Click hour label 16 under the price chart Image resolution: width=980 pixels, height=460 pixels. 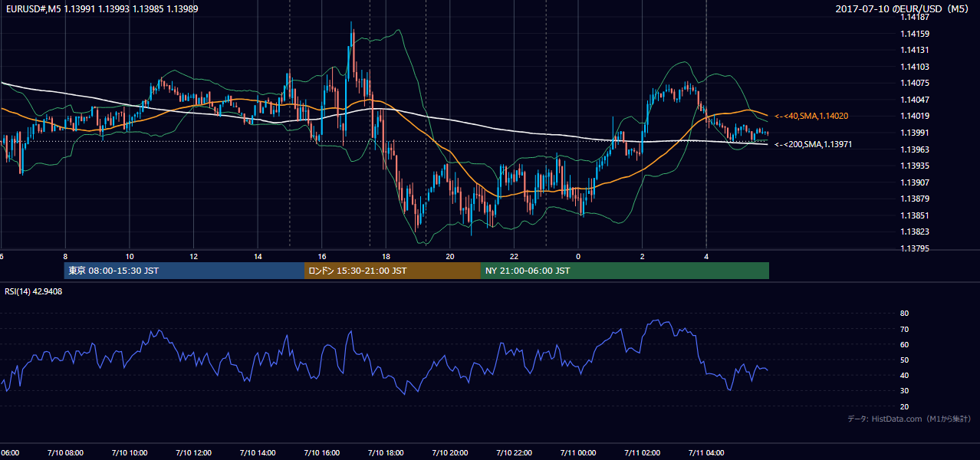(x=322, y=256)
